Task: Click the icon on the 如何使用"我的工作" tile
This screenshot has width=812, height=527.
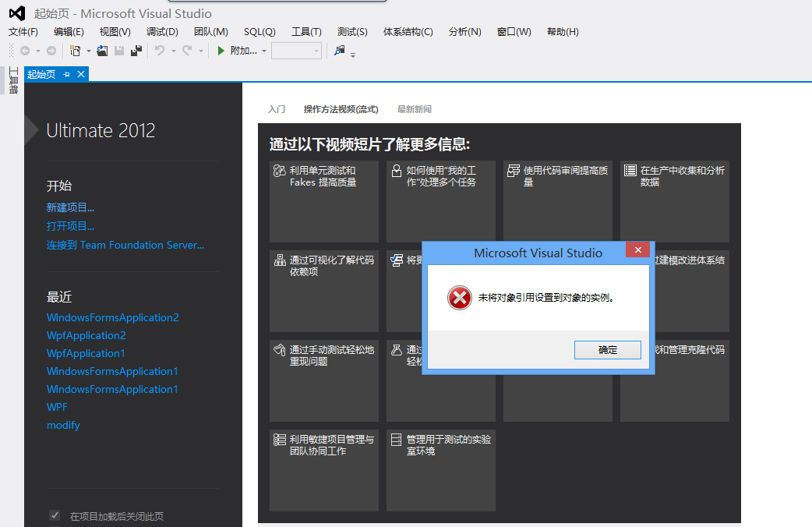Action: pyautogui.click(x=396, y=171)
